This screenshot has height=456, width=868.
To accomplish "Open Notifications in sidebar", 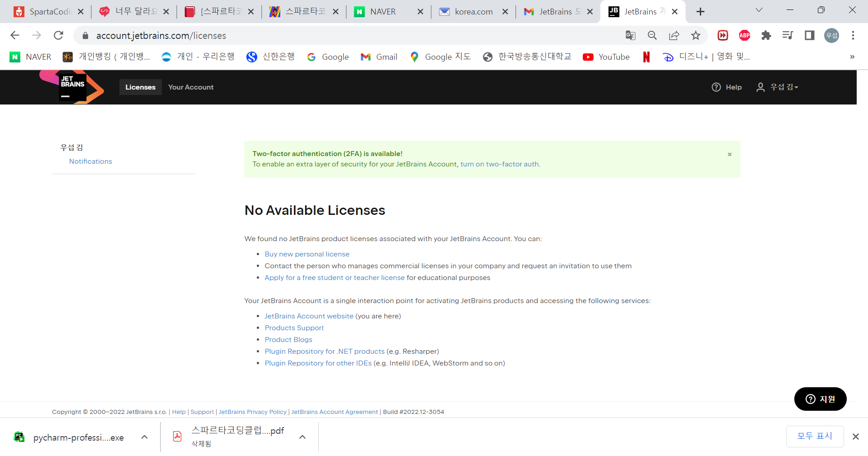I will [90, 161].
